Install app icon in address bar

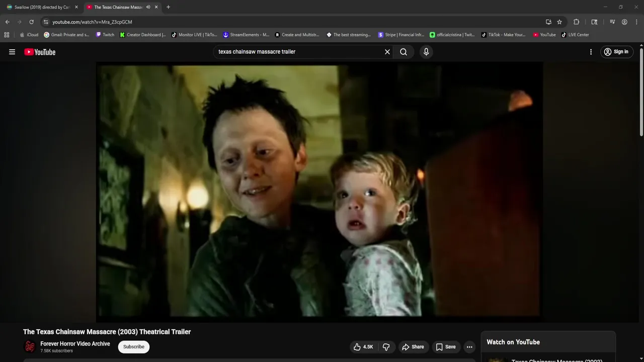pyautogui.click(x=548, y=22)
